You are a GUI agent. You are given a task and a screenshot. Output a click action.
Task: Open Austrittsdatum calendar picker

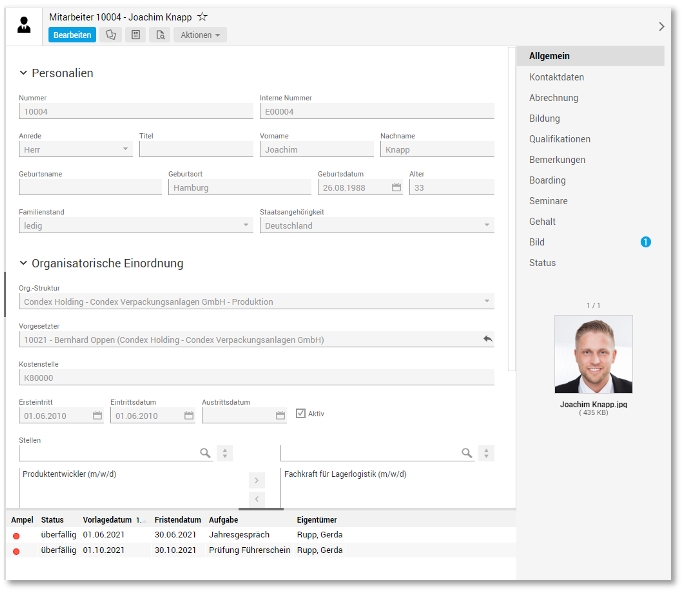click(x=280, y=416)
